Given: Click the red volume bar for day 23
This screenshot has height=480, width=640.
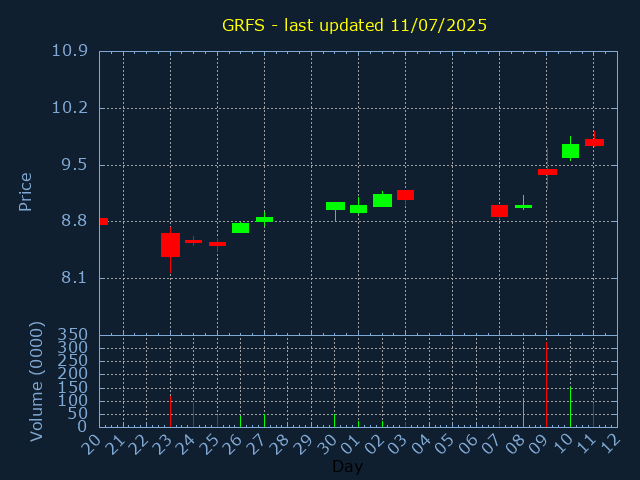Looking at the screenshot, I should click(170, 411).
